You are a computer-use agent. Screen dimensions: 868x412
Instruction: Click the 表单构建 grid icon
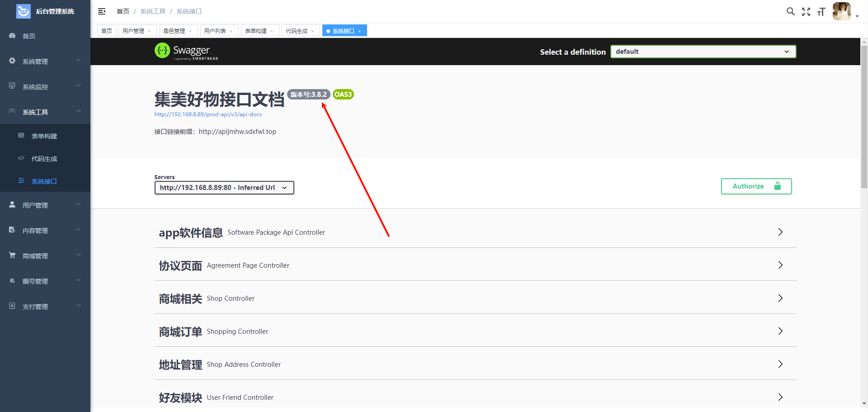click(21, 135)
